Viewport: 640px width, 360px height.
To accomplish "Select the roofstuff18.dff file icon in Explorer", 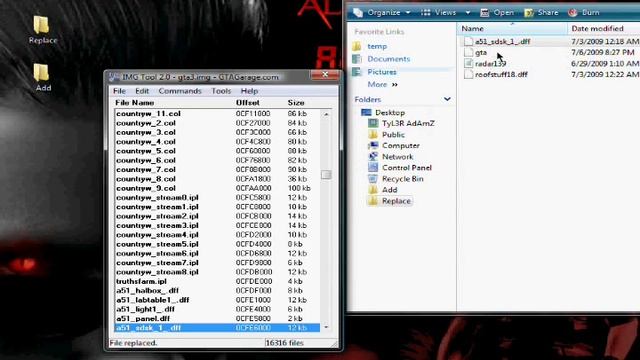I will [469, 74].
